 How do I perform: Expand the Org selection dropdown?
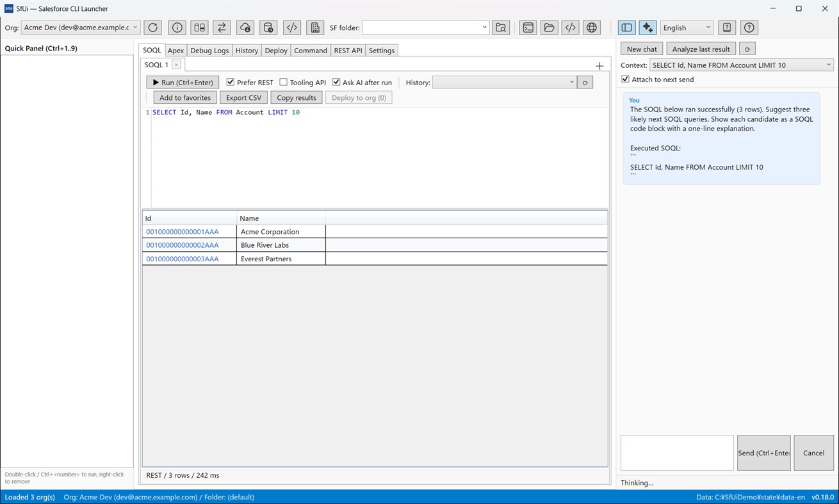click(x=81, y=28)
